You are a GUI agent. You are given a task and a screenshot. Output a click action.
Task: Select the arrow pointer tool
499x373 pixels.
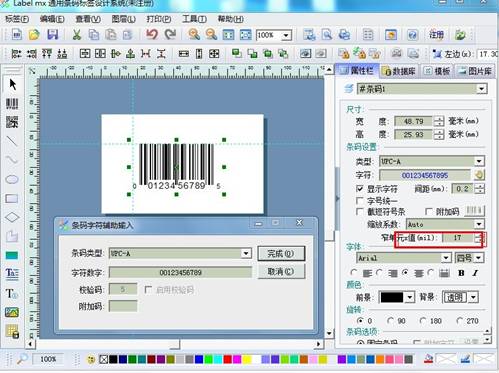click(13, 84)
